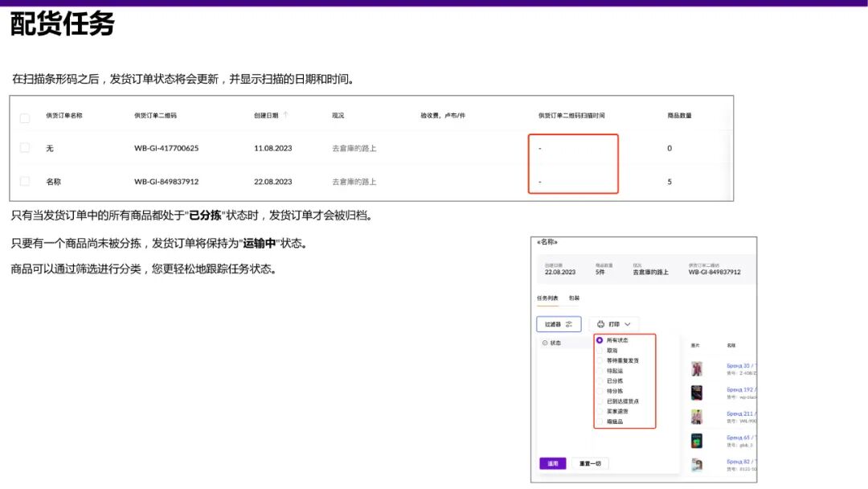The height and width of the screenshot is (489, 868).
Task: Open the 打印 dropdown chevron
Action: coord(627,325)
